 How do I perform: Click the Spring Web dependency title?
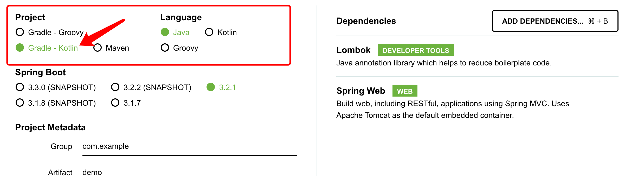pyautogui.click(x=360, y=91)
